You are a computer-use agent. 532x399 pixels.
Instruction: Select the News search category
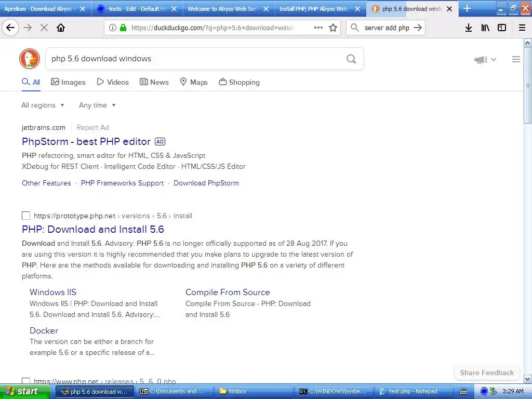154,82
